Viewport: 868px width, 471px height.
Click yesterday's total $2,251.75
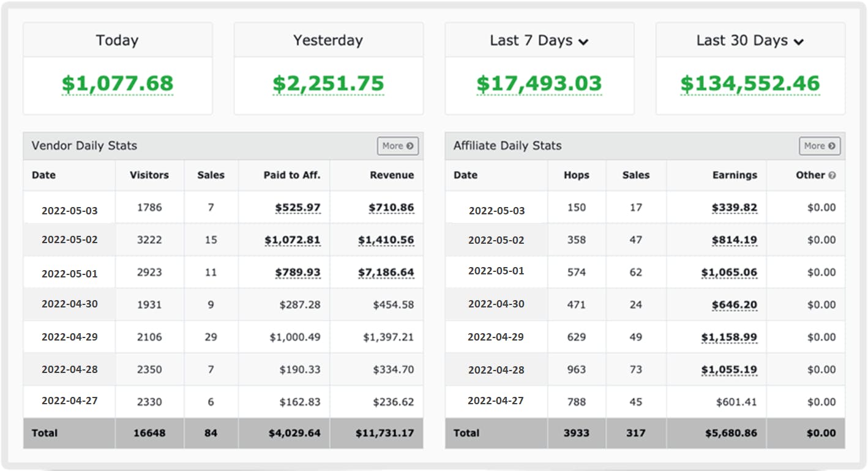[x=328, y=83]
